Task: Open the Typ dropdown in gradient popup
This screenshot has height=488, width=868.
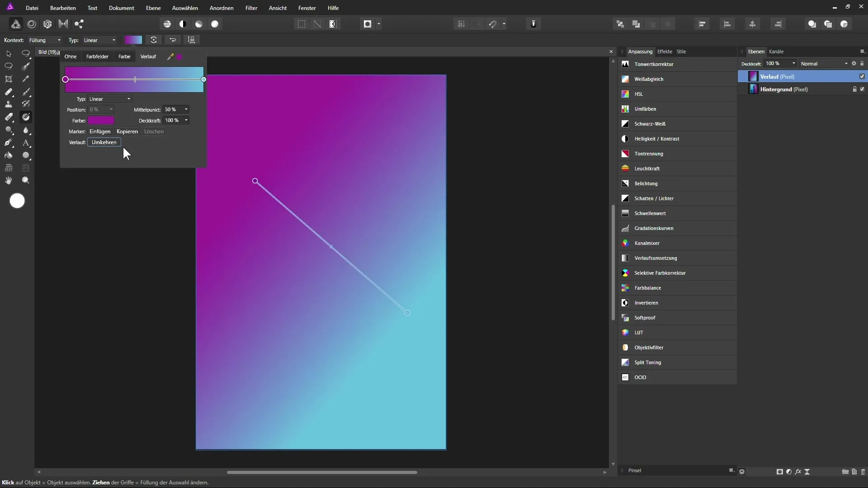Action: coord(110,99)
